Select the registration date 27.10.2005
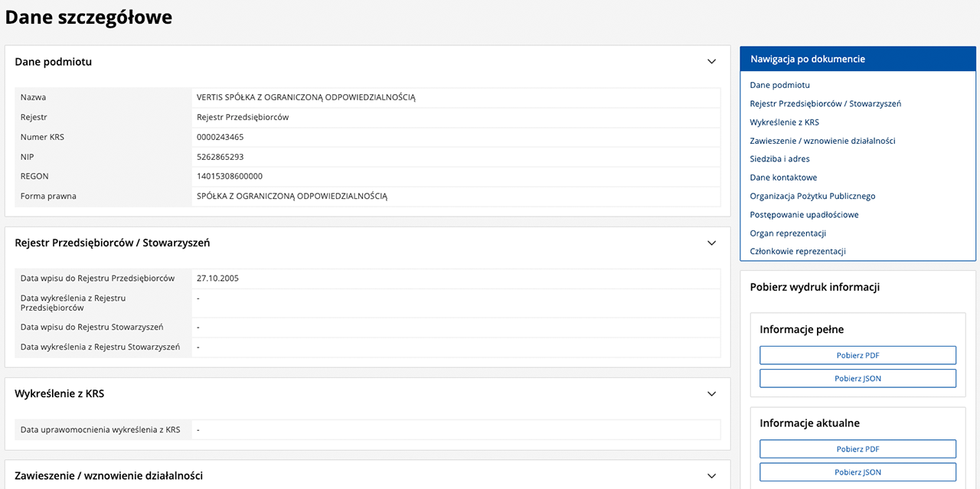Screen dimensions: 980x489 [217, 279]
